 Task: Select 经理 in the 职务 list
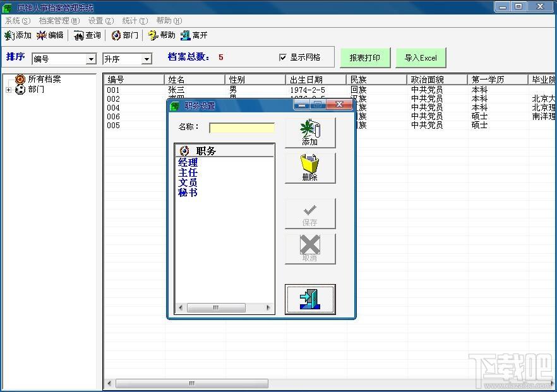[x=188, y=163]
